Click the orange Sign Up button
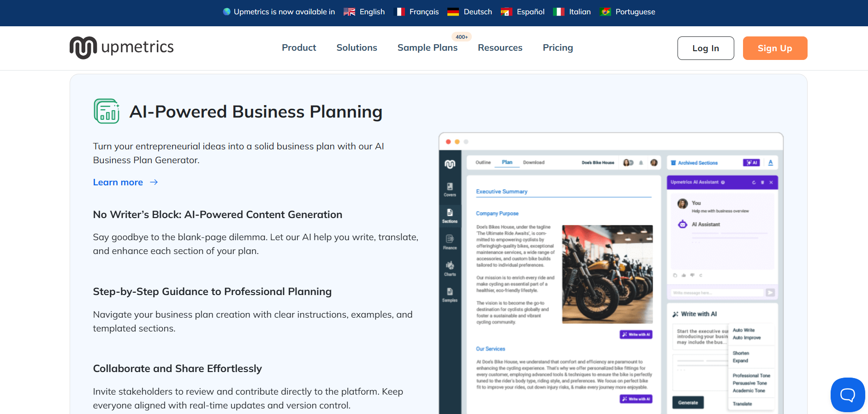 pyautogui.click(x=775, y=48)
